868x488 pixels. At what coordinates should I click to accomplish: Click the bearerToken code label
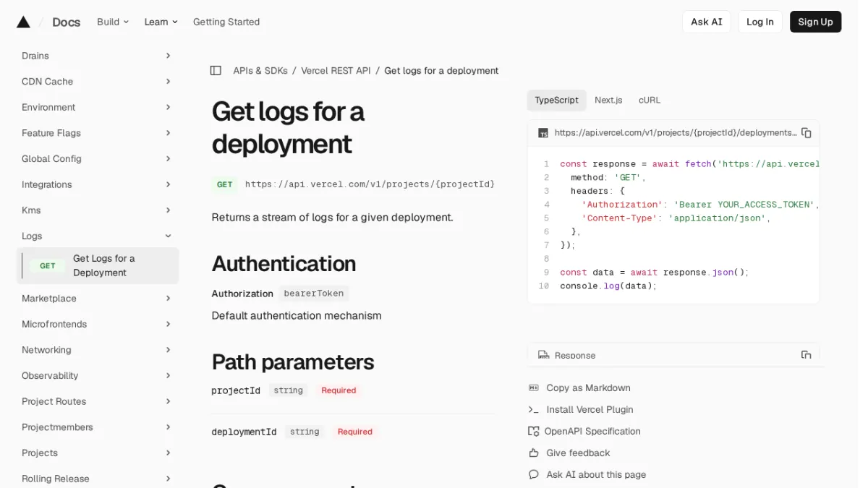[x=314, y=294]
